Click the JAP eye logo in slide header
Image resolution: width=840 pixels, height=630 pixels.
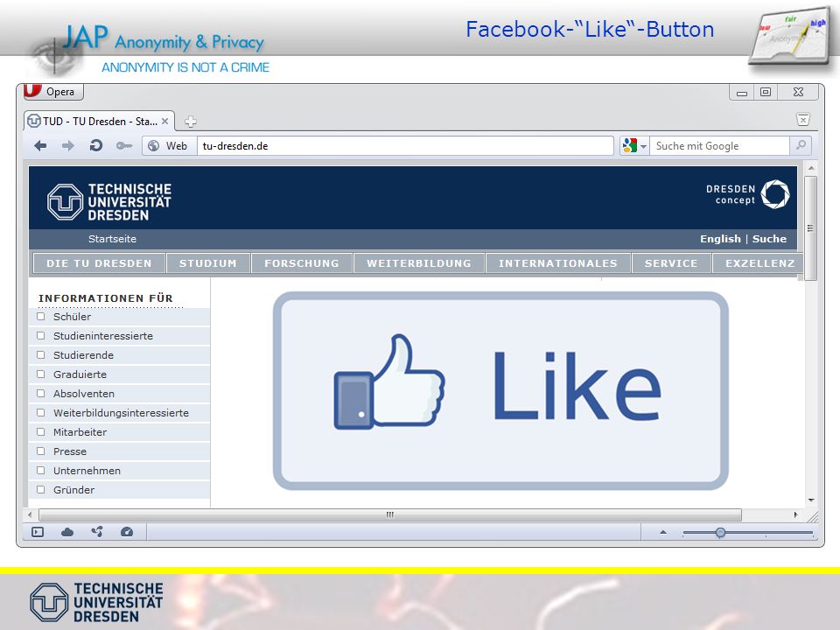click(x=55, y=54)
